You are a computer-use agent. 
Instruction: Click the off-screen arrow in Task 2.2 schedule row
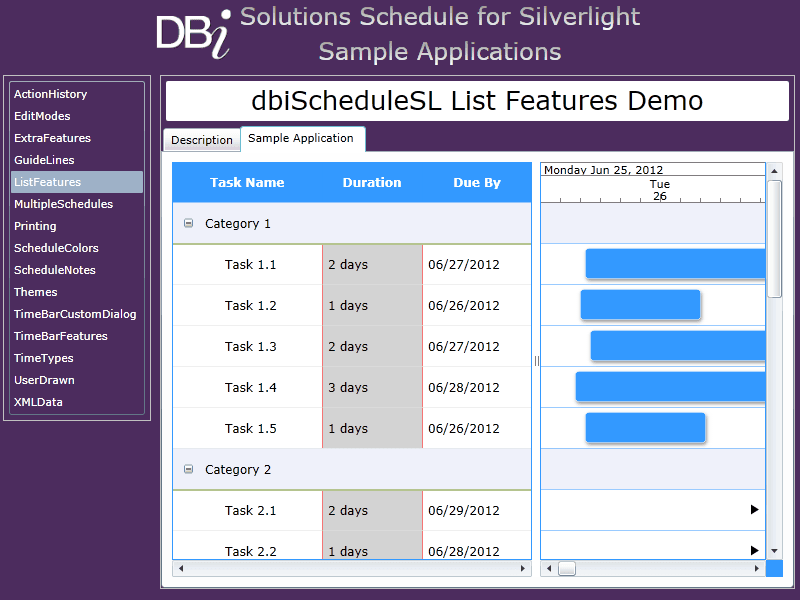click(x=755, y=551)
